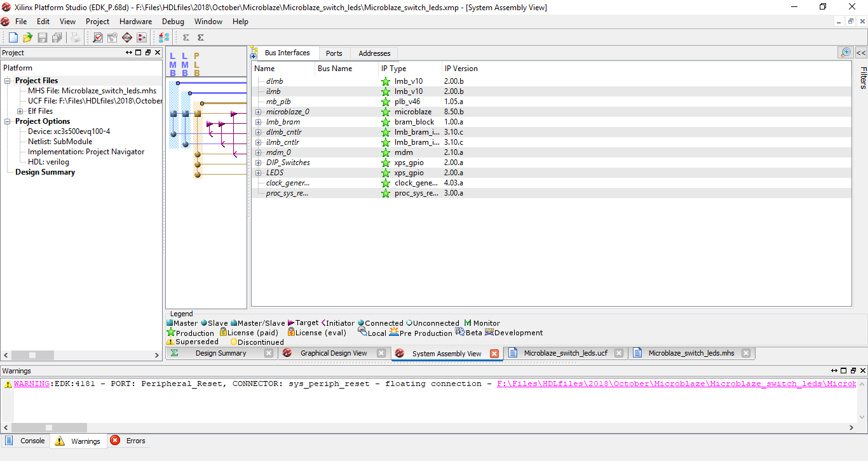Close the System Assembly View tab
This screenshot has height=461, width=868.
[x=494, y=354]
